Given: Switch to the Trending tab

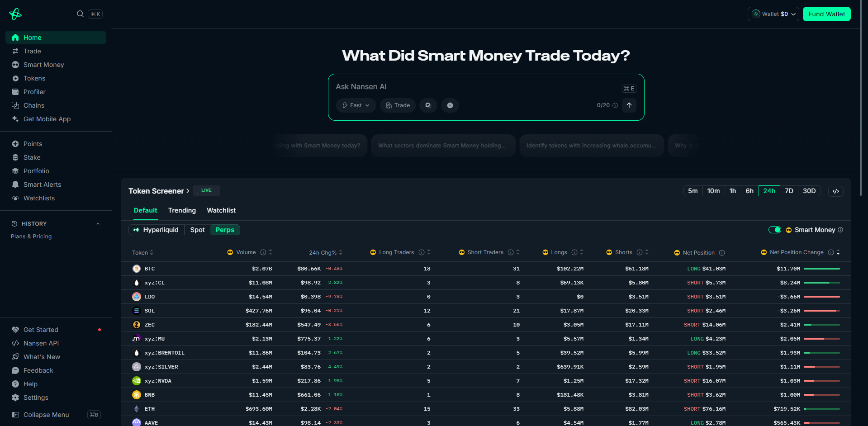Looking at the screenshot, I should click(182, 210).
